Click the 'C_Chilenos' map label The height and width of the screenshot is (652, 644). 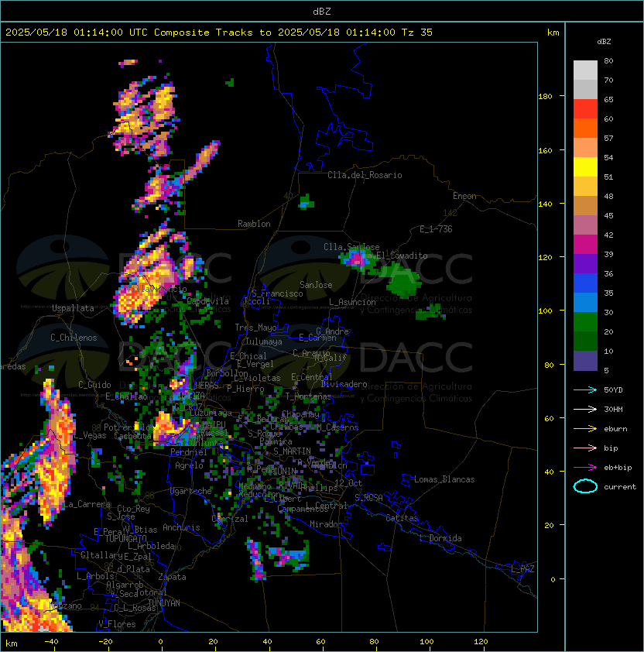(74, 338)
